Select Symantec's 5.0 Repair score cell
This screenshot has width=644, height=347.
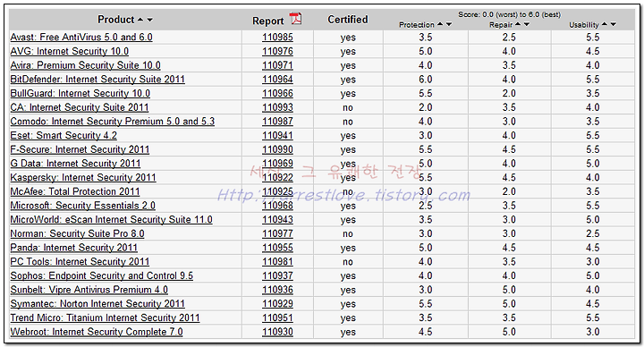(x=509, y=304)
